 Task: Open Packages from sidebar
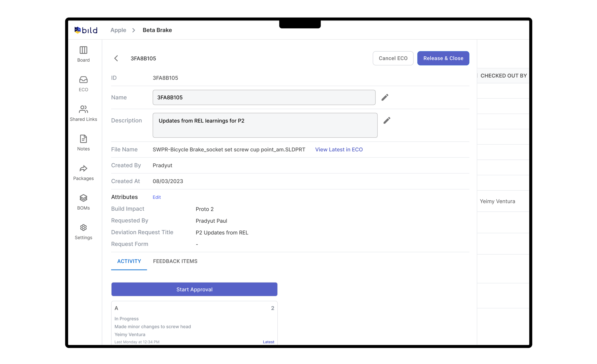pyautogui.click(x=83, y=168)
